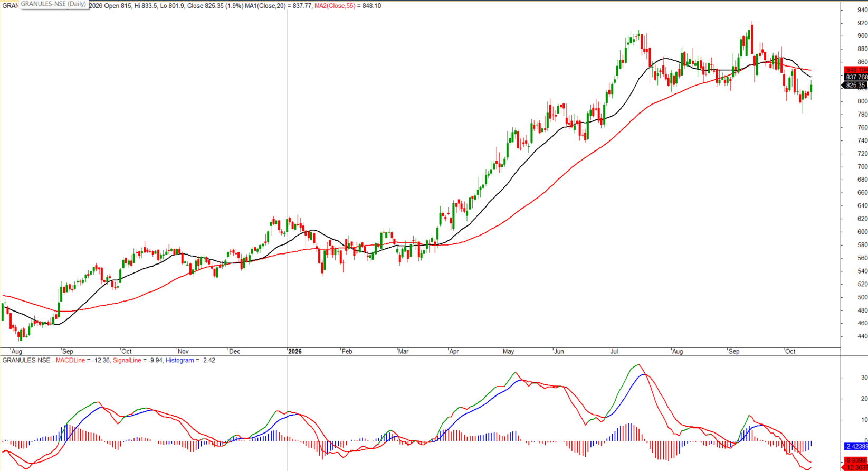Click the Jul marker on time axis
868x471 pixels.
pos(614,351)
